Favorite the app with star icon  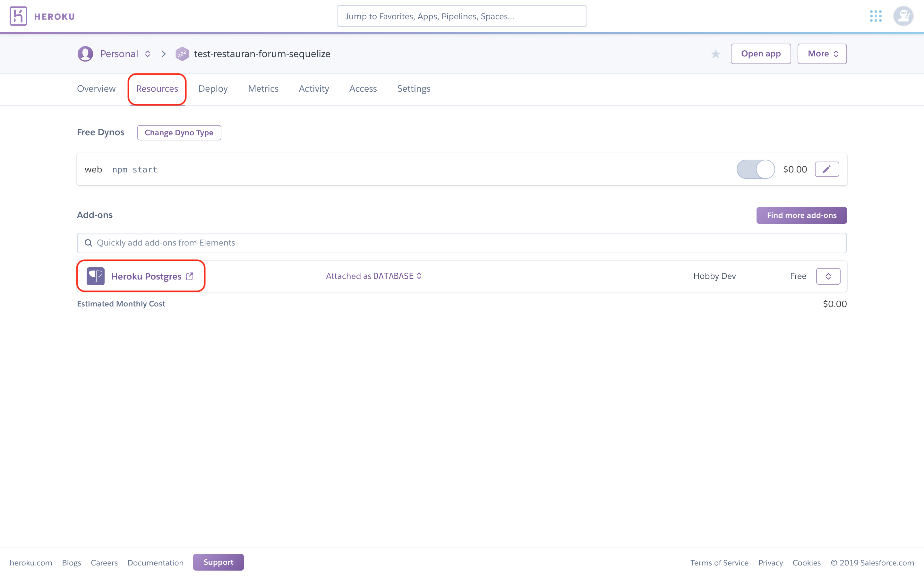pos(715,54)
